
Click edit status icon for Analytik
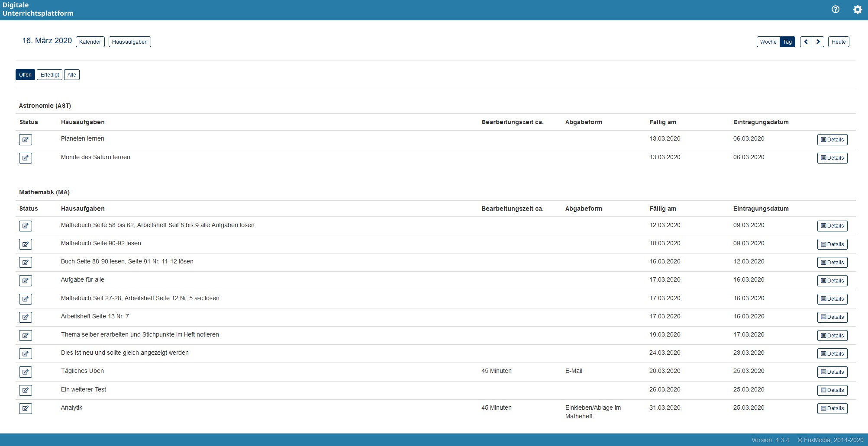click(26, 408)
